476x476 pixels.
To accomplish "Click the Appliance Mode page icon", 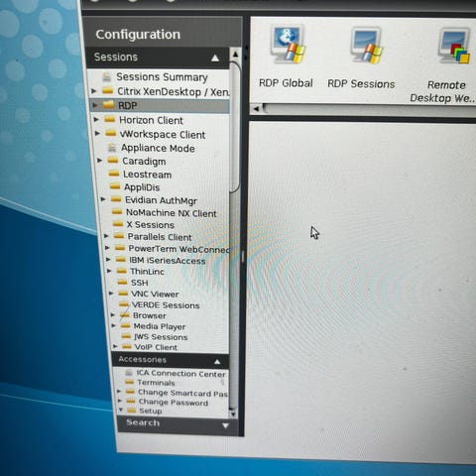I will click(113, 148).
